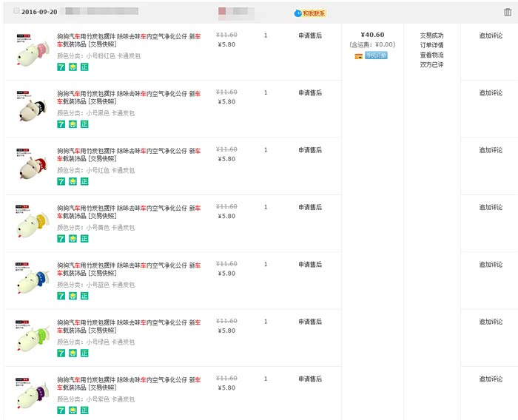Click the trash icon to delete the order
The height and width of the screenshot is (420, 518).
[507, 12]
